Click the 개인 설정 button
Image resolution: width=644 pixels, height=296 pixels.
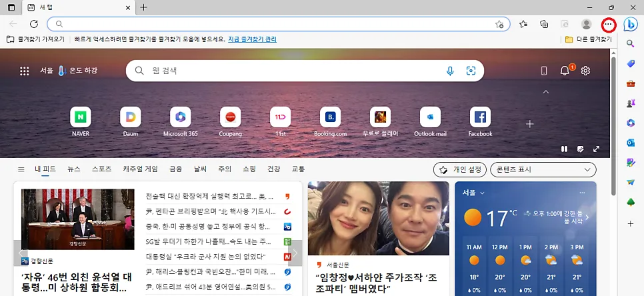(460, 169)
